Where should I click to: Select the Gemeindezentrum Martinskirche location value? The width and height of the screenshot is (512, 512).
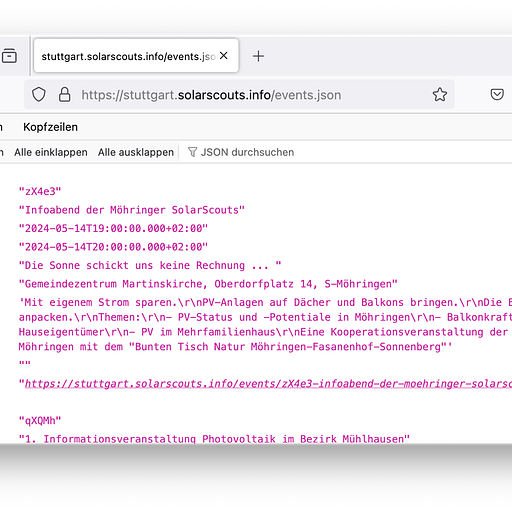coord(208,284)
